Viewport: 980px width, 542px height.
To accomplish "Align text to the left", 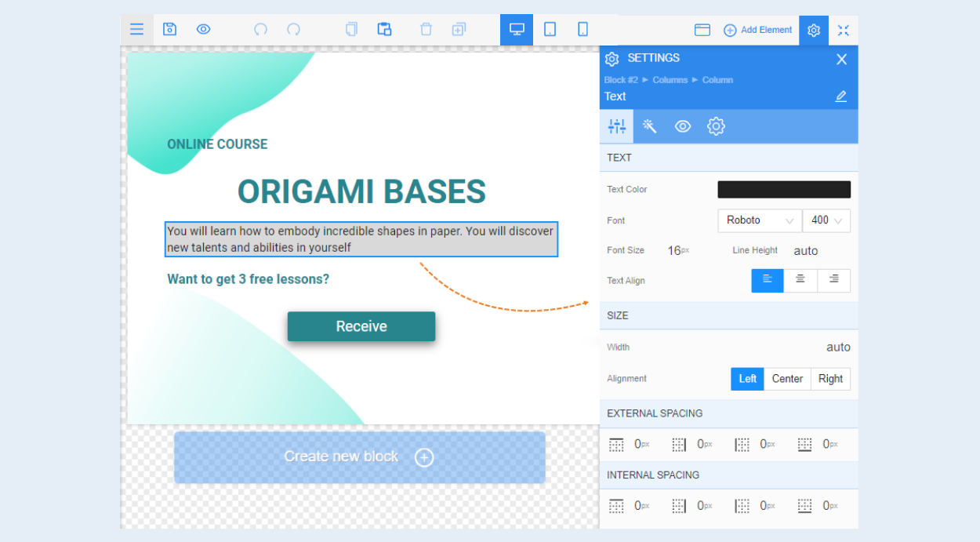I will pyautogui.click(x=768, y=280).
